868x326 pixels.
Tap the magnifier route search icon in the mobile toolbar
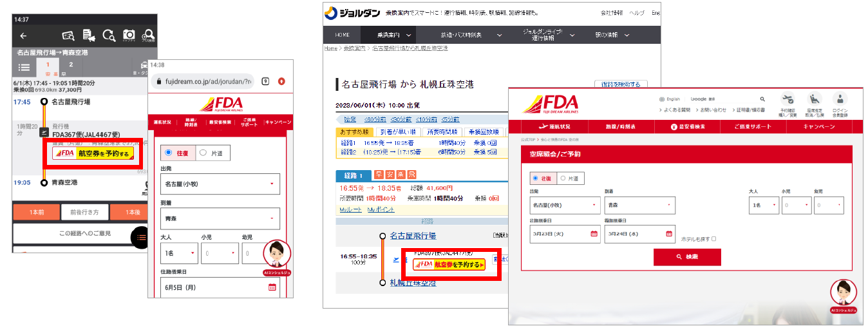coord(109,35)
